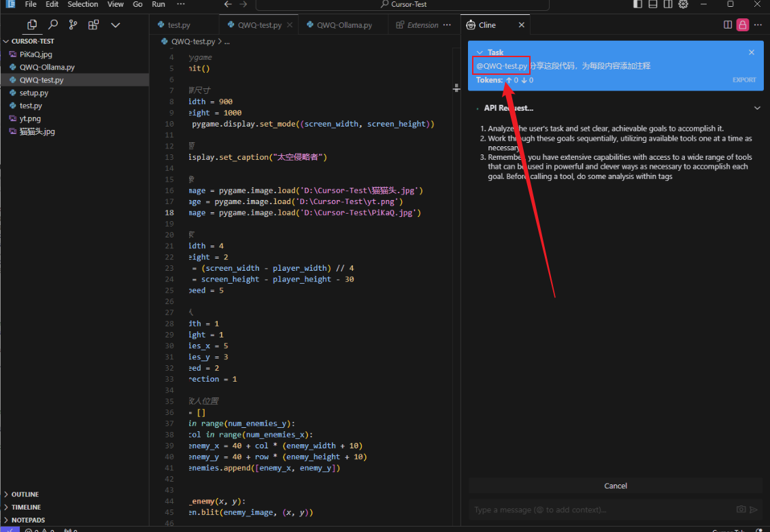This screenshot has height=532, width=770.
Task: Click the Explorer files icon
Action: tap(32, 25)
